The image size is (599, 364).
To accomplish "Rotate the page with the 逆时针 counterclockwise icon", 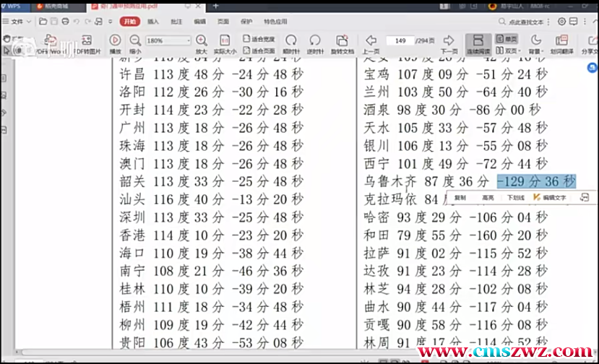I will pos(315,41).
